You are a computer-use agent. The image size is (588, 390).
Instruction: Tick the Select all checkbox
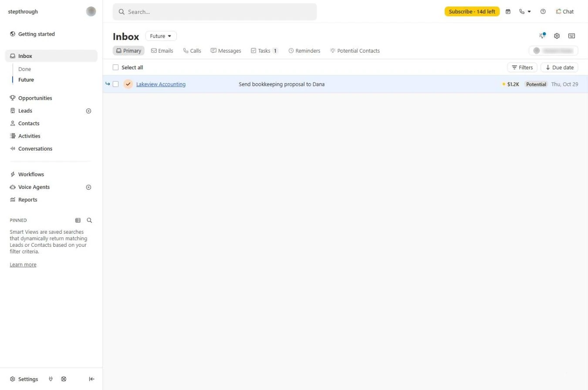[x=115, y=67]
